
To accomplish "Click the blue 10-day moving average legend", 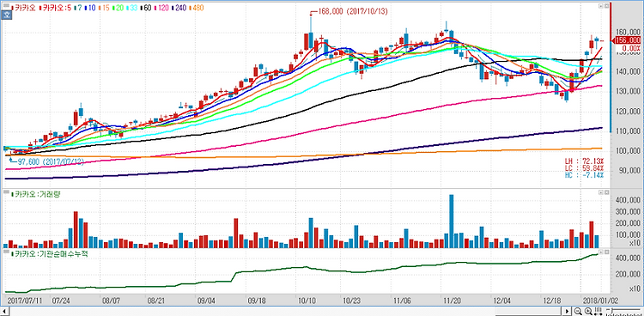I will click(90, 8).
